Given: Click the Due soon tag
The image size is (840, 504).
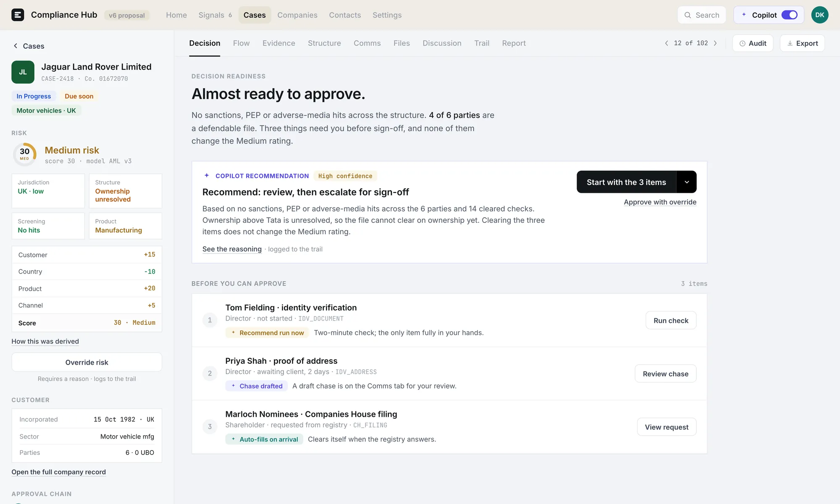Looking at the screenshot, I should [79, 96].
